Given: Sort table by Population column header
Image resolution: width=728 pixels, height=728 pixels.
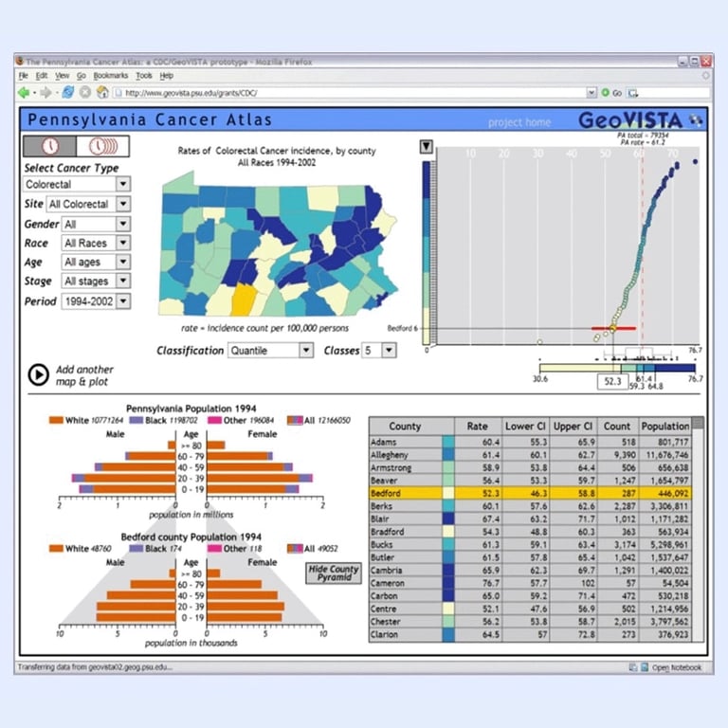Looking at the screenshot, I should click(x=664, y=426).
